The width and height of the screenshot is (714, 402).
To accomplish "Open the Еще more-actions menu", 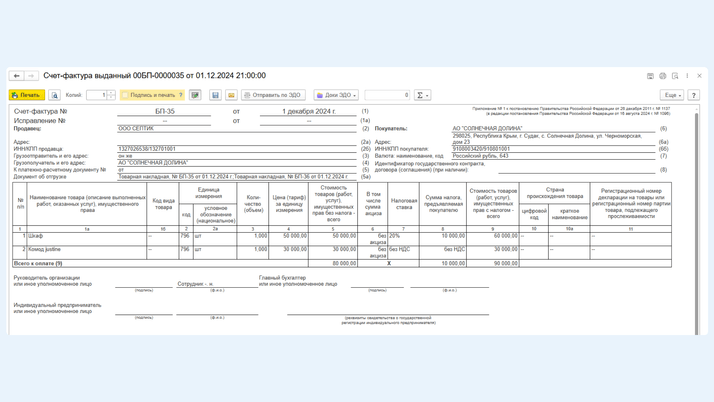I will point(672,95).
